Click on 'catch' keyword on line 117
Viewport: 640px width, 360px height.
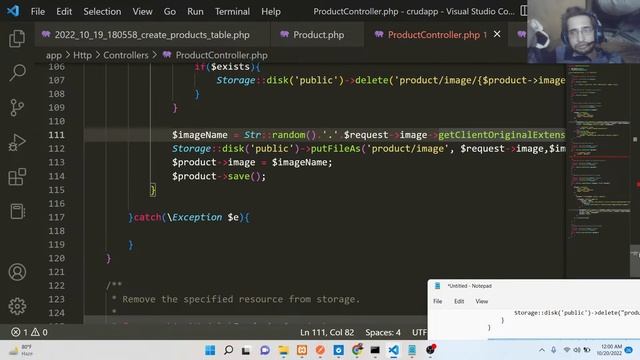[x=147, y=217]
